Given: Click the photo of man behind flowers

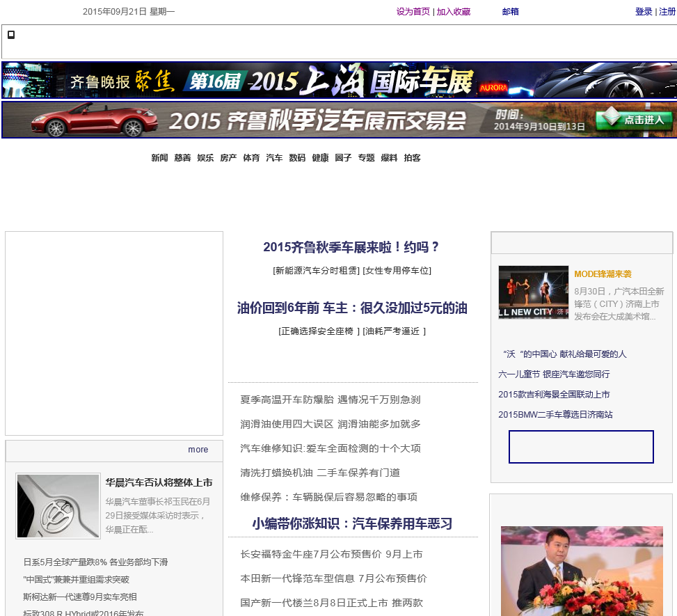Looking at the screenshot, I should 582,571.
